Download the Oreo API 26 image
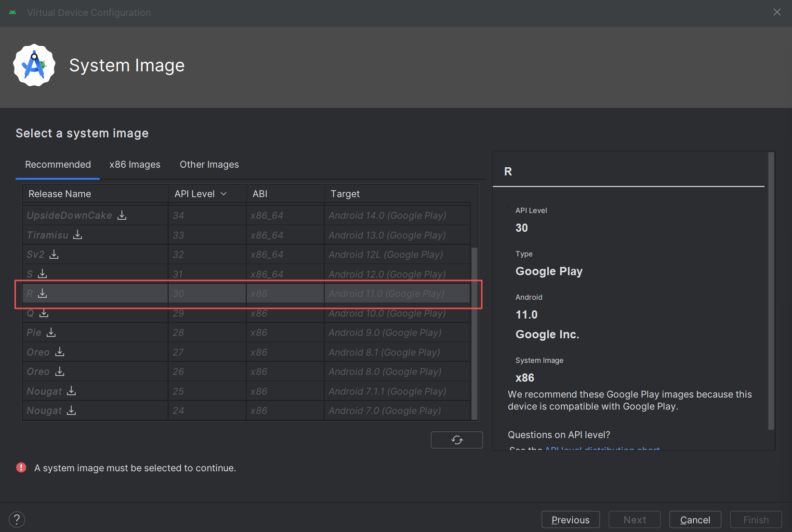This screenshot has height=532, width=792. click(x=60, y=371)
